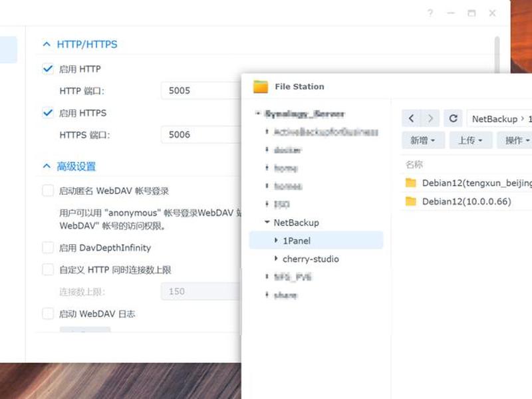Viewport: 532px width, 399px height.
Task: Click the 高级设置 section title
Action: [x=76, y=166]
